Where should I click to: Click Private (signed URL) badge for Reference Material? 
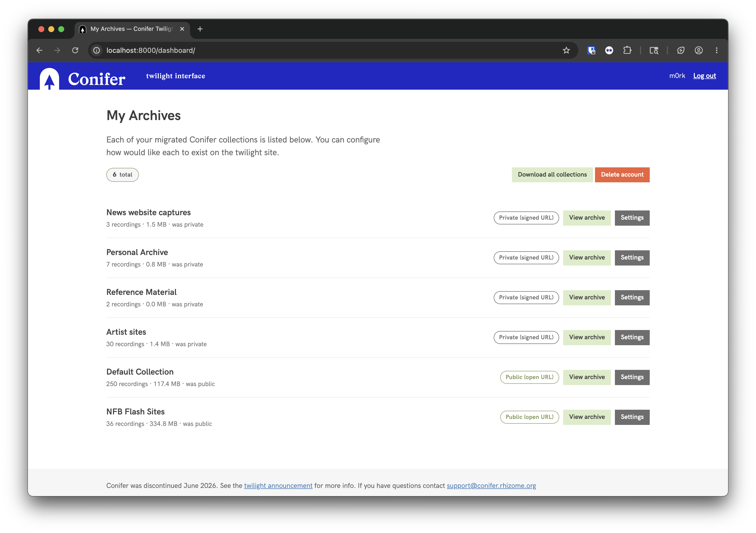[526, 298]
